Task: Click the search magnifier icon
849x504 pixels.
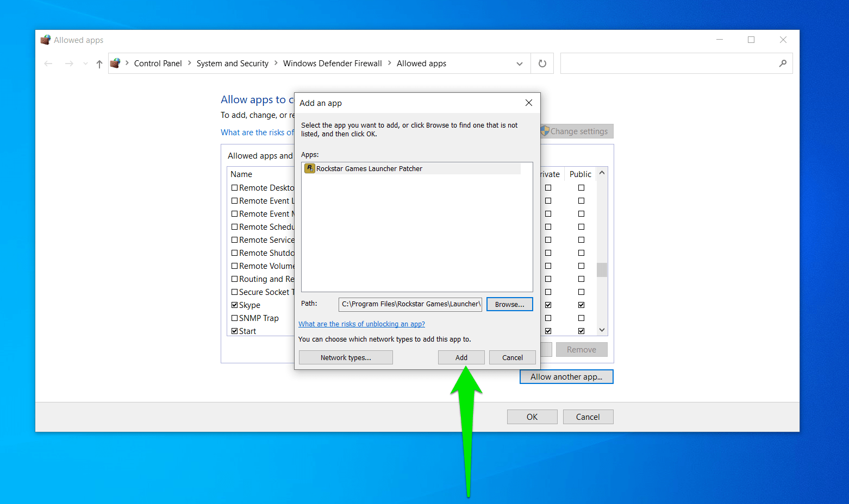Action: point(783,64)
